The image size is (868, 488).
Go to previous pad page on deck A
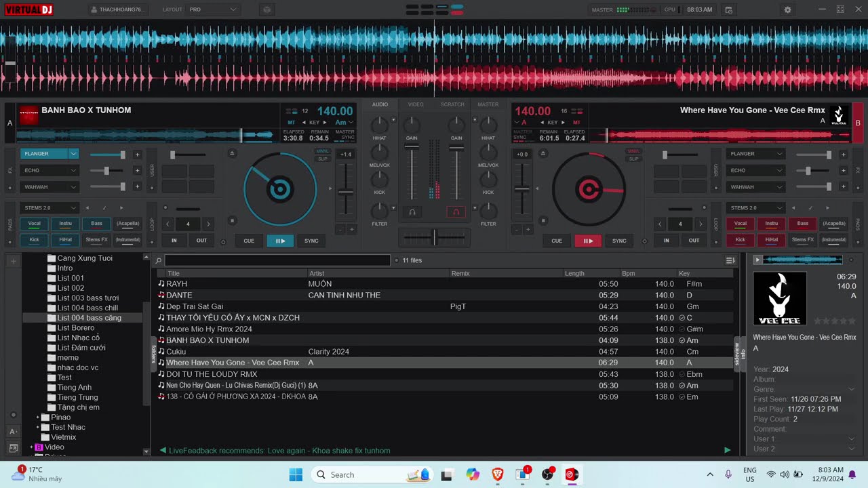pos(87,208)
